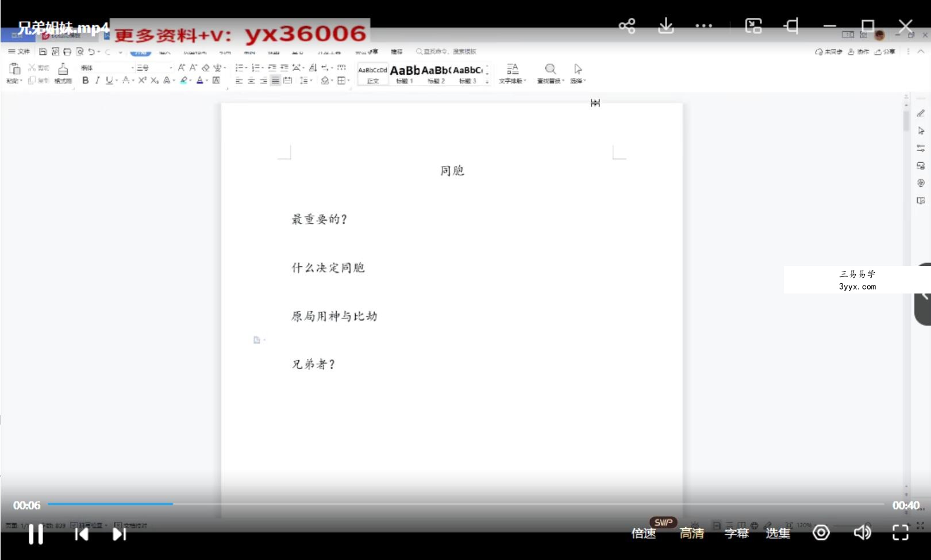The height and width of the screenshot is (560, 931).
Task: Open the 文件 menu in WPS
Action: 19,52
